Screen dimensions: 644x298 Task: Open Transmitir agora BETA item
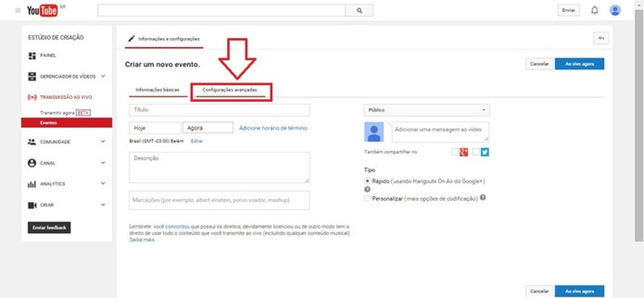point(65,112)
